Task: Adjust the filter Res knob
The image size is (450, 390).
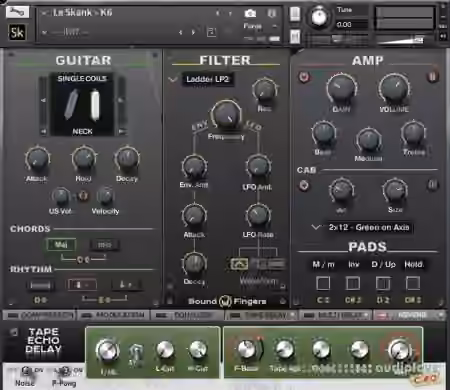Action: [x=264, y=90]
